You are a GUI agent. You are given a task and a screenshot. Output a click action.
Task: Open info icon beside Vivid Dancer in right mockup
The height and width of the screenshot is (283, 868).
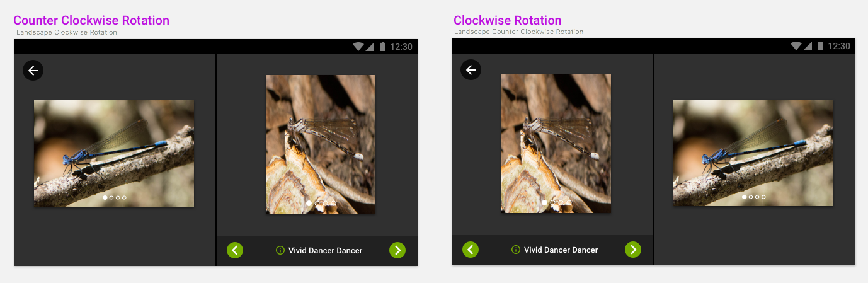coord(516,250)
